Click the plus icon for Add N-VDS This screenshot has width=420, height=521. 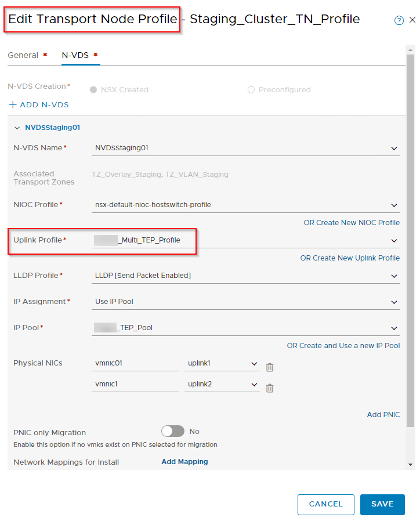13,105
